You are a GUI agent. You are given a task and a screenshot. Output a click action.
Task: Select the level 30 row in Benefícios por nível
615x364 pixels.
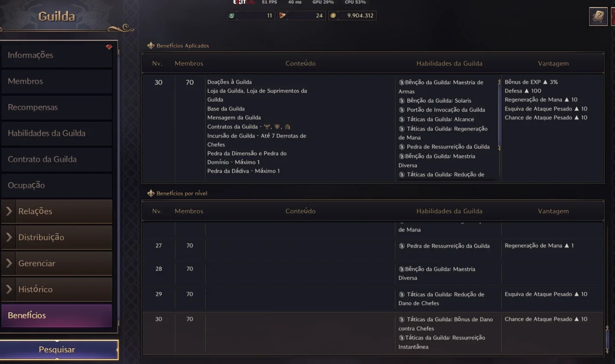[373, 333]
